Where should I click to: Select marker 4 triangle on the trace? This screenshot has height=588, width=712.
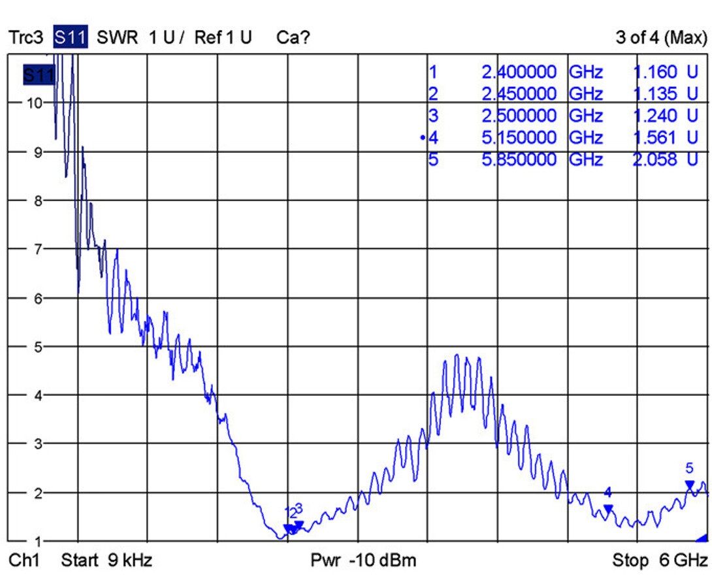click(x=608, y=508)
